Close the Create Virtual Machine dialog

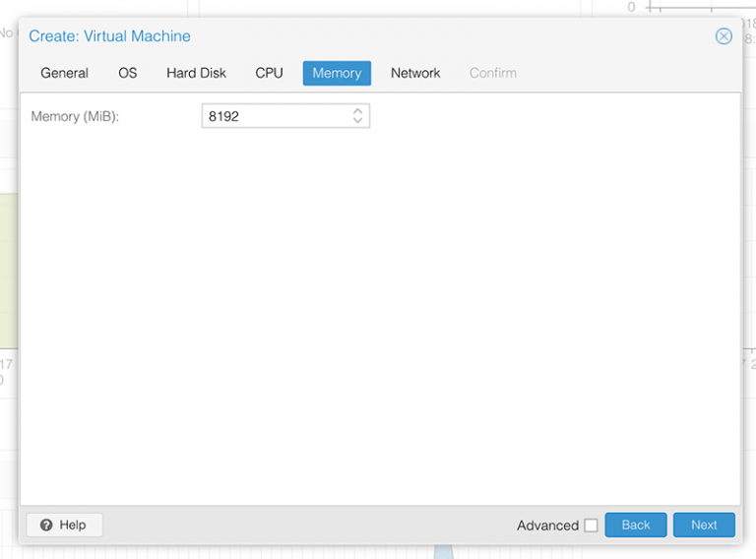pyautogui.click(x=724, y=36)
